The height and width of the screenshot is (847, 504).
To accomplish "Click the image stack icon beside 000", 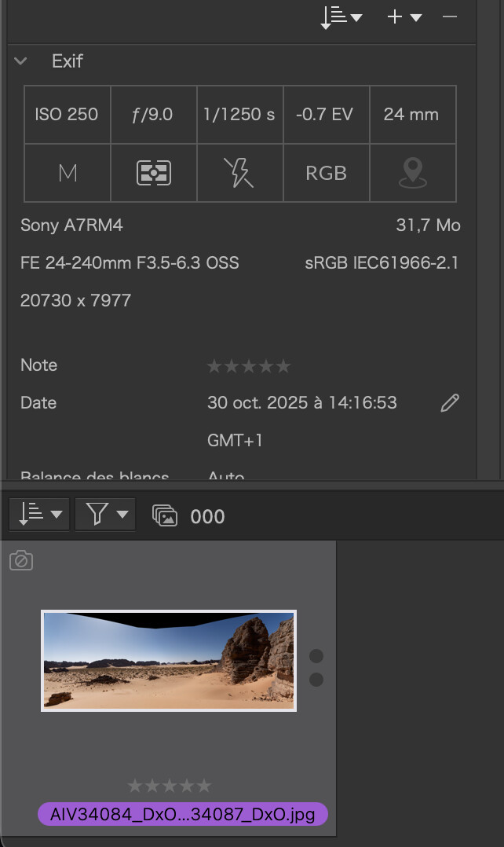I will (165, 516).
